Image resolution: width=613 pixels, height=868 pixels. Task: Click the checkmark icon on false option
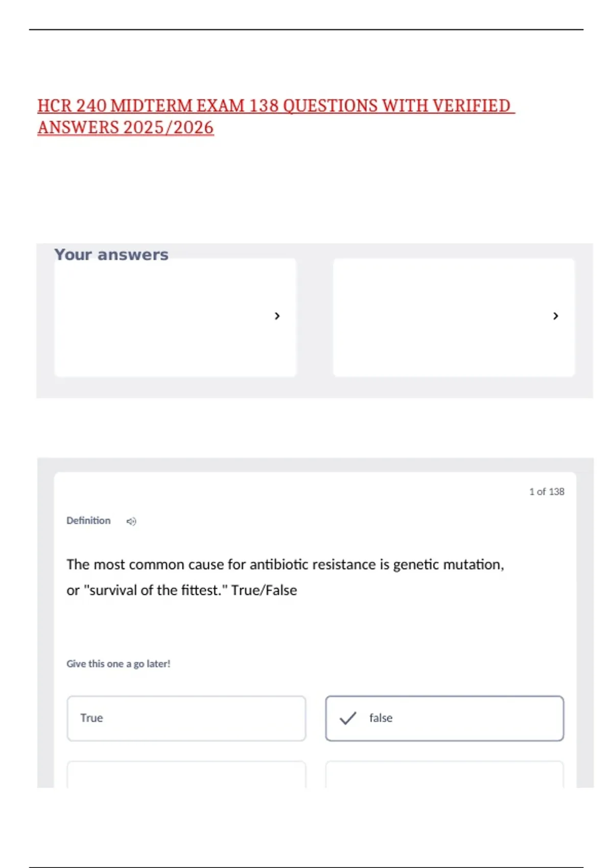[348, 718]
